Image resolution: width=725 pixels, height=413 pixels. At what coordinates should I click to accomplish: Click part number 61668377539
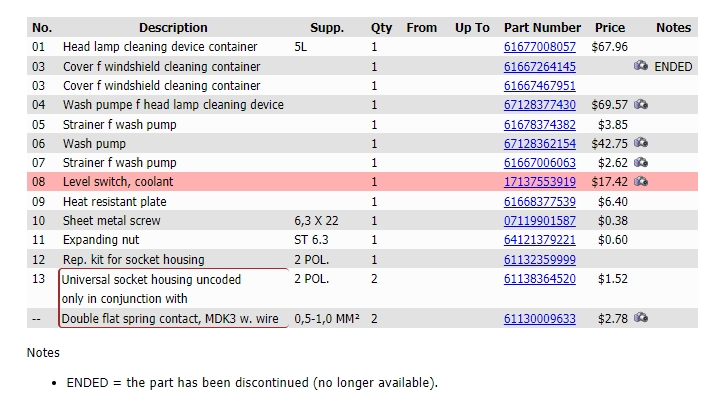(540, 202)
